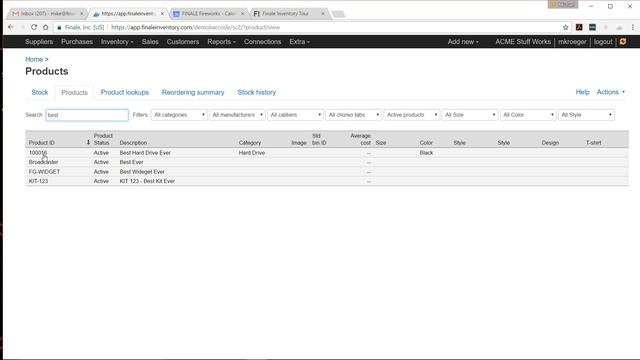The image size is (640, 360).
Task: Click the browser address bar URL
Action: pos(196,27)
